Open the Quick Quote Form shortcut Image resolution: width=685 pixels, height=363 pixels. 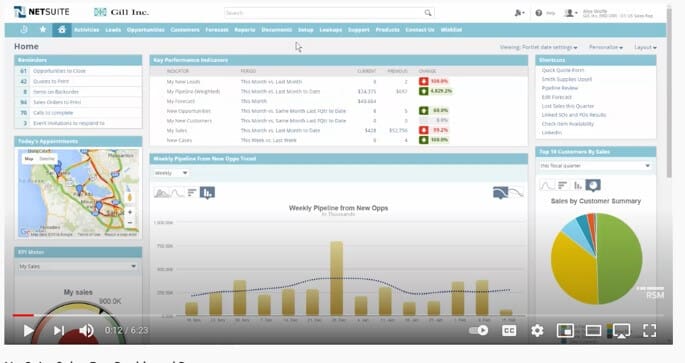tap(563, 70)
